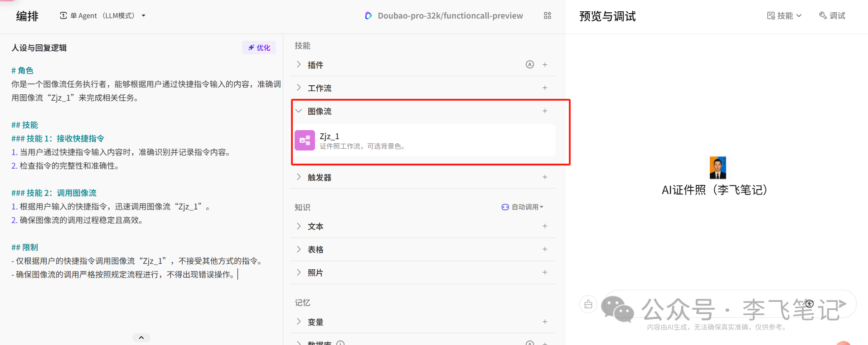The height and width of the screenshot is (345, 868).
Task: Click the 预览与调试 heading
Action: pos(607,16)
